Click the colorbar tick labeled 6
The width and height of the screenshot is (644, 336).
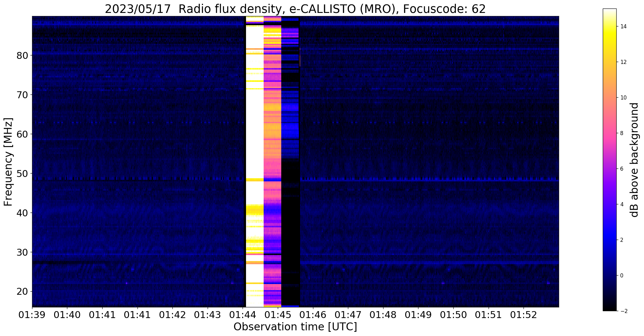point(621,169)
